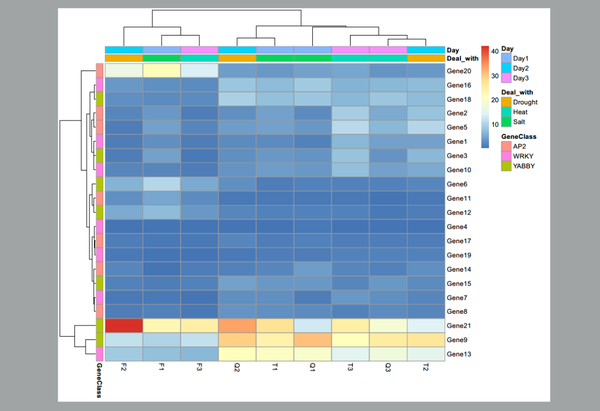Click the T2 column label
This screenshot has height=411, width=600.
coord(426,367)
